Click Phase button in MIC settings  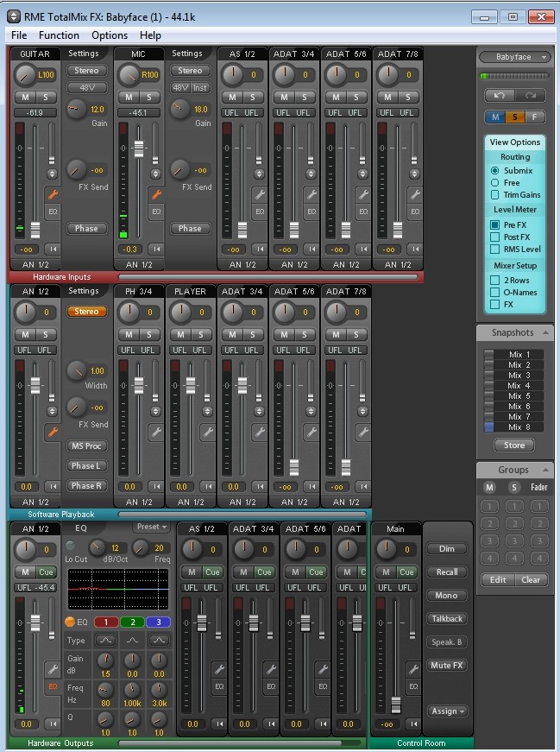click(x=190, y=228)
